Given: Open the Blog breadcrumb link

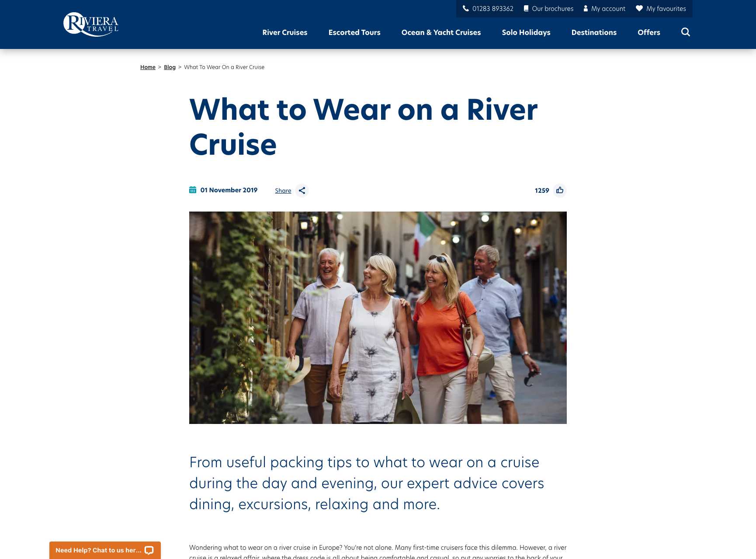Looking at the screenshot, I should tap(170, 67).
